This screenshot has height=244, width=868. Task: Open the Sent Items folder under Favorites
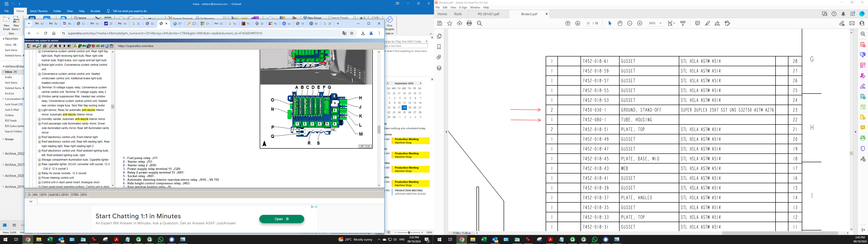tap(11, 50)
